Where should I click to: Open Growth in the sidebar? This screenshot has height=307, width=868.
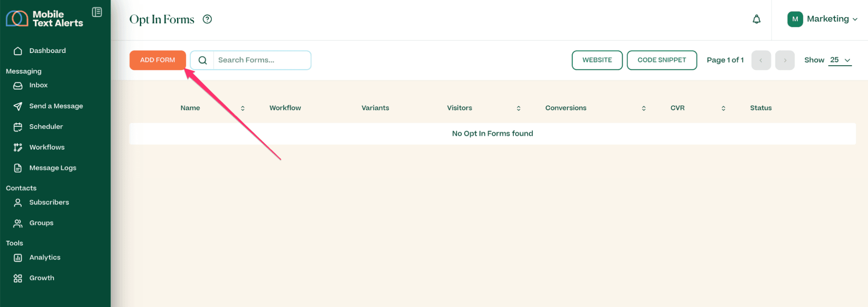click(x=42, y=278)
